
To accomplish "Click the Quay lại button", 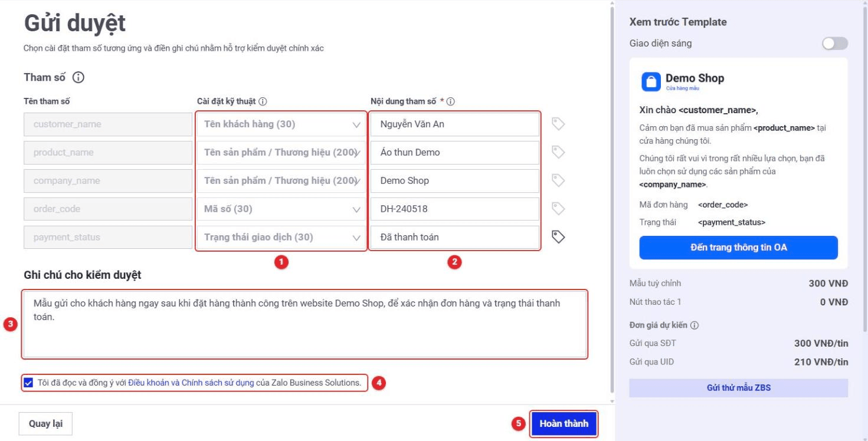I will tap(45, 423).
